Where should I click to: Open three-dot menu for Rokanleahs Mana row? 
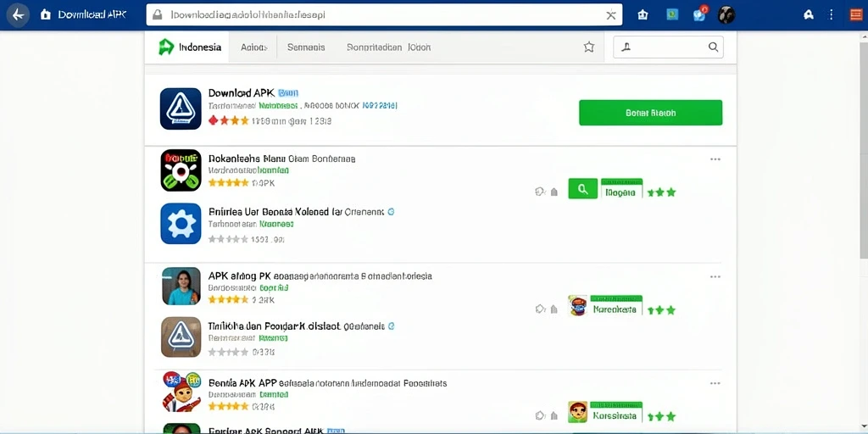click(715, 159)
